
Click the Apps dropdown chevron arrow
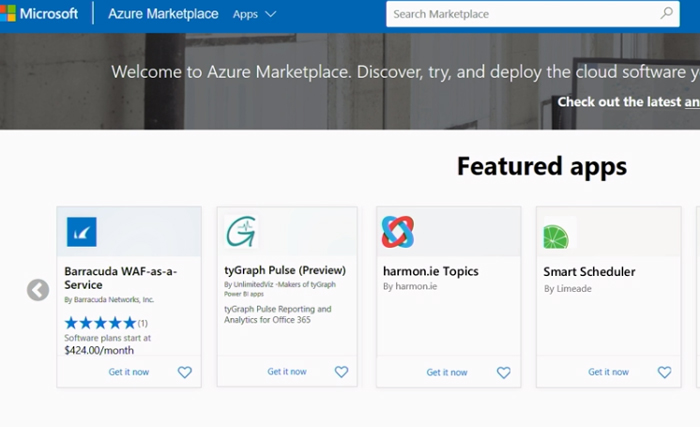point(271,14)
